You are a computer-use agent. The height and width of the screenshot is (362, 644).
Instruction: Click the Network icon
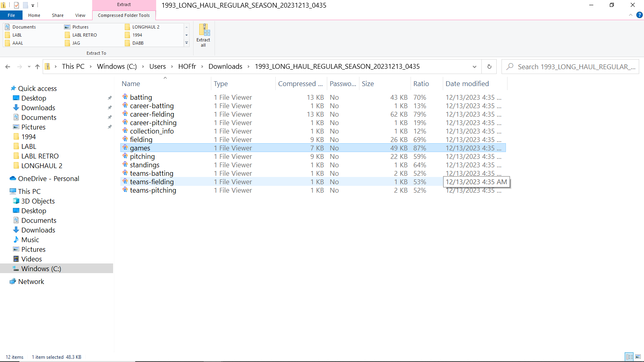coord(13,281)
